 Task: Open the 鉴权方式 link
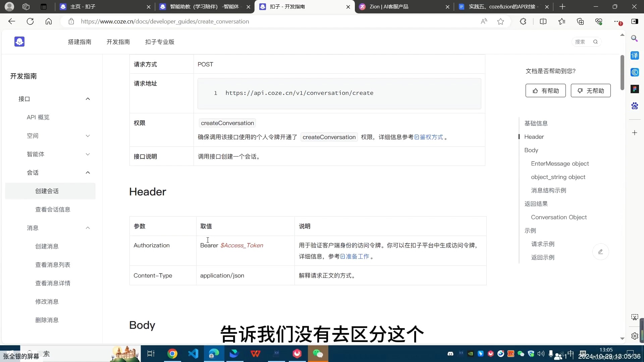429,137
